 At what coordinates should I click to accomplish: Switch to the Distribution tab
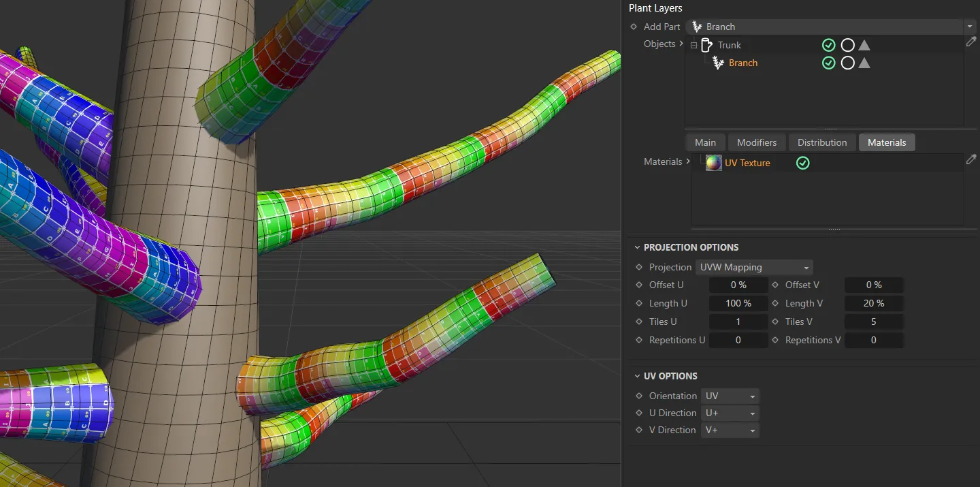point(821,142)
